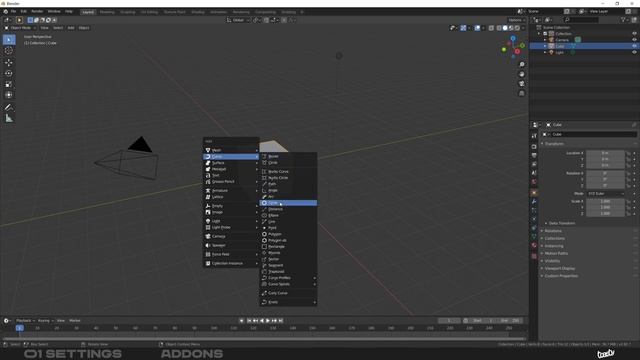Toggle visibility eye for Camera

pos(634,40)
